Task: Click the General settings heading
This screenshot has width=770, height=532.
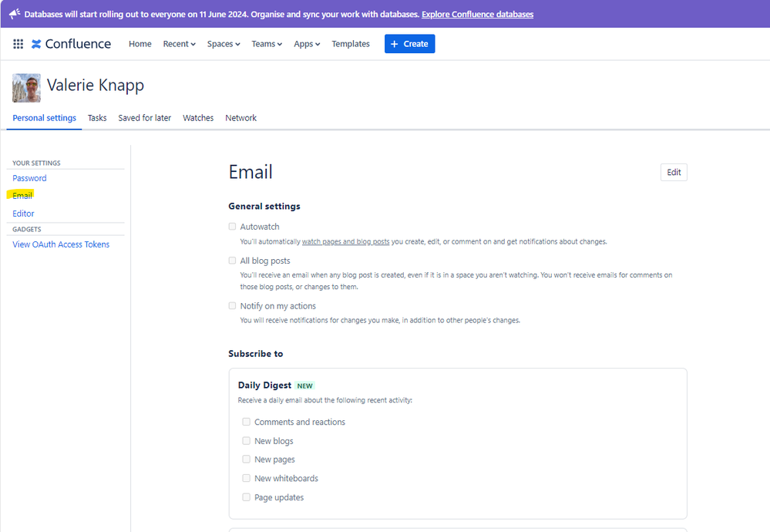Action: [264, 207]
